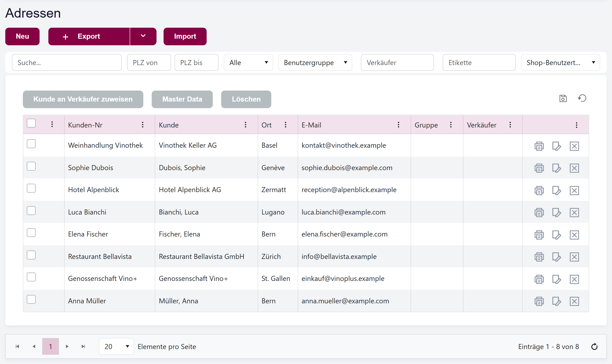This screenshot has width=612, height=364.
Task: Open the Ort column menu
Action: pos(286,125)
